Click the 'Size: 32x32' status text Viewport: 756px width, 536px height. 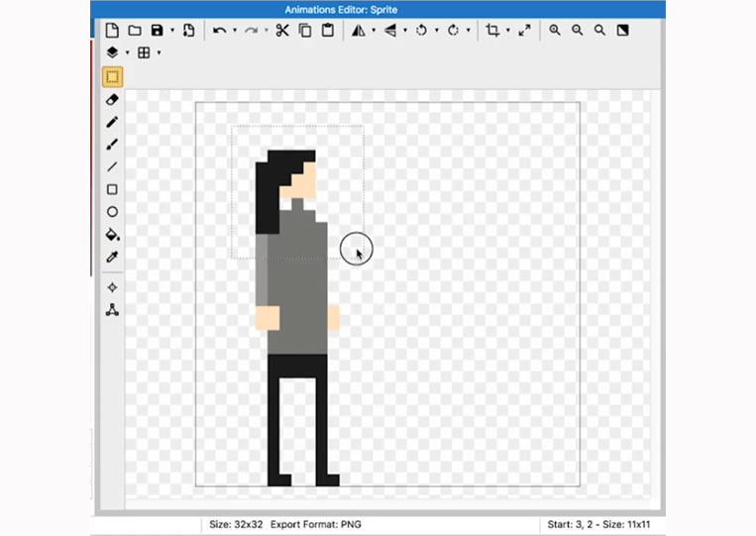[236, 524]
